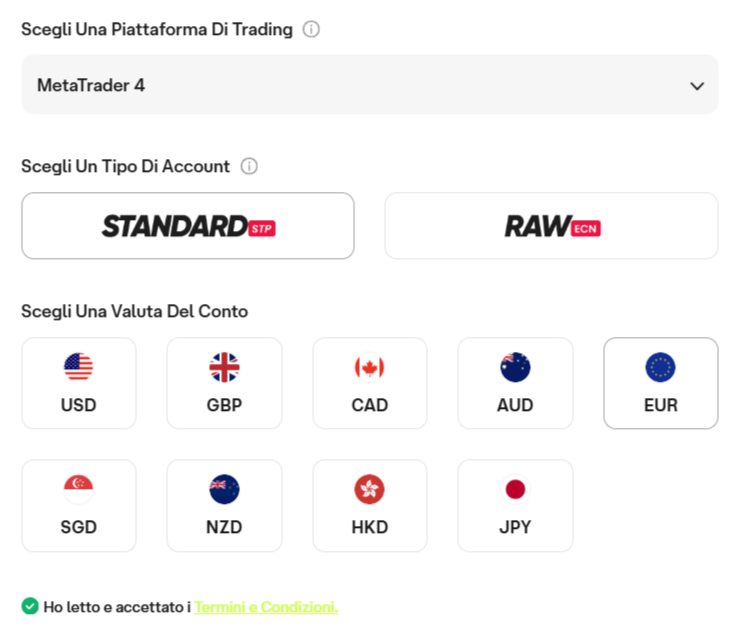Select the RAW ECN account type
Viewport: 734px width, 639px height.
coord(551,226)
